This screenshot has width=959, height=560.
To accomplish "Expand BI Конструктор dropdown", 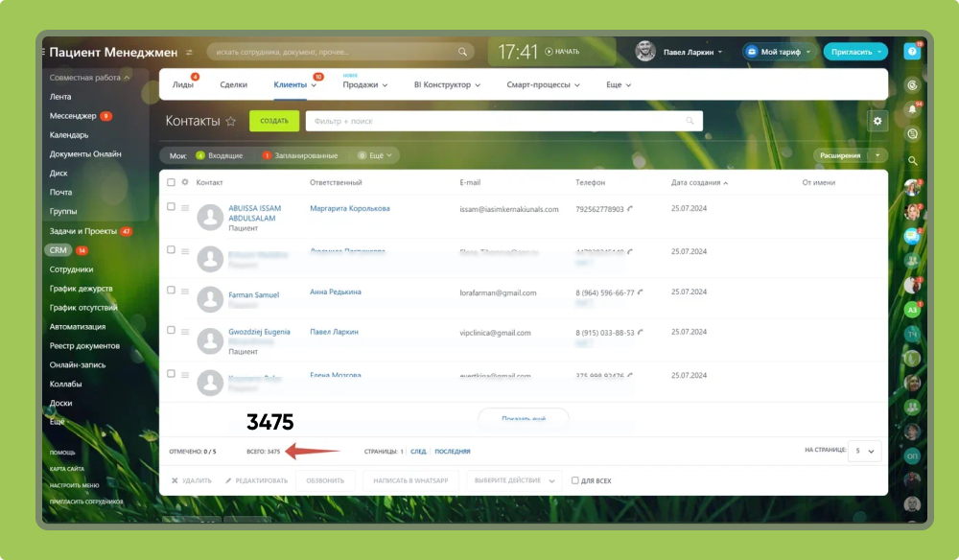I will [x=478, y=85].
